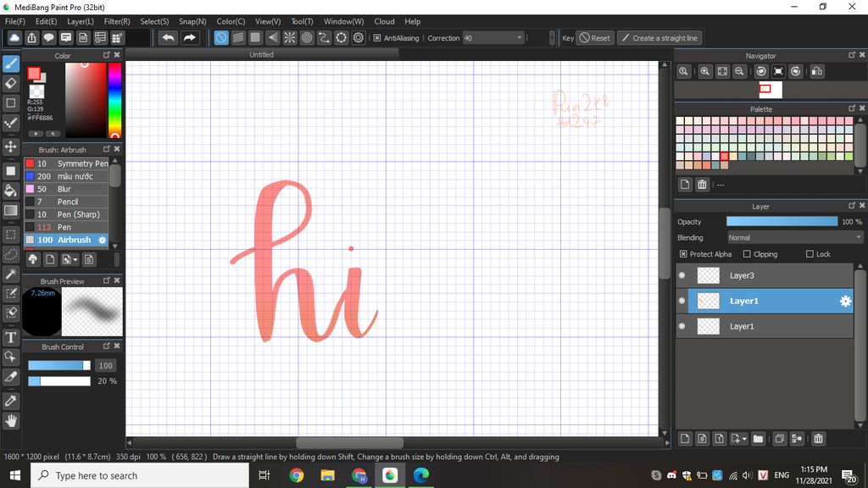Image resolution: width=868 pixels, height=488 pixels.
Task: Select the Brush tool in left toolbar
Action: click(11, 64)
